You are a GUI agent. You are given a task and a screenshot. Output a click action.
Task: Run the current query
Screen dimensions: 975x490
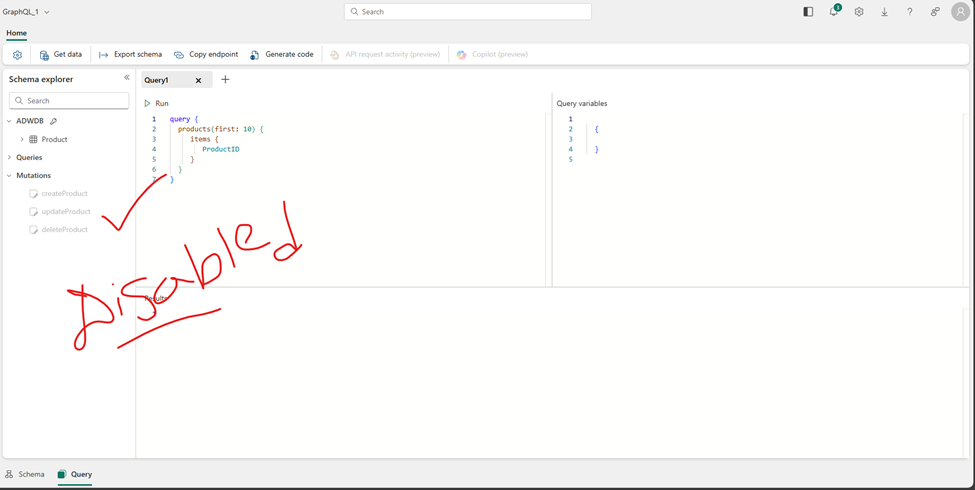pyautogui.click(x=156, y=103)
